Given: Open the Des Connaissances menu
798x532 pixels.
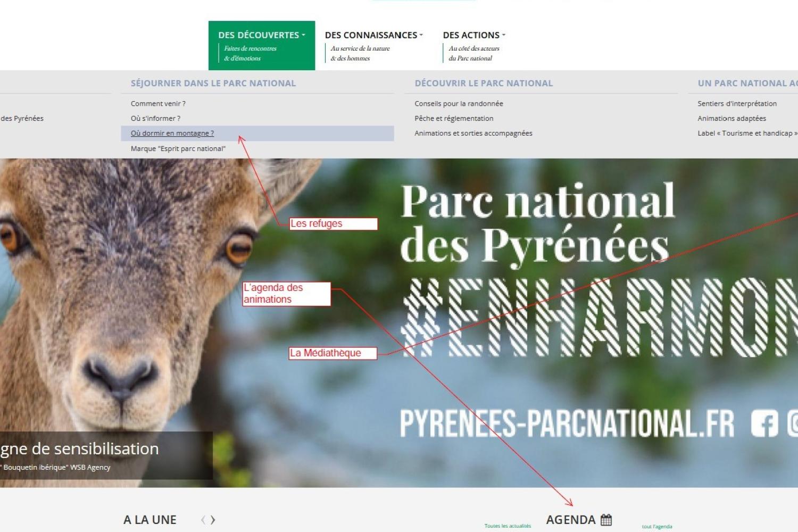Looking at the screenshot, I should pos(374,46).
